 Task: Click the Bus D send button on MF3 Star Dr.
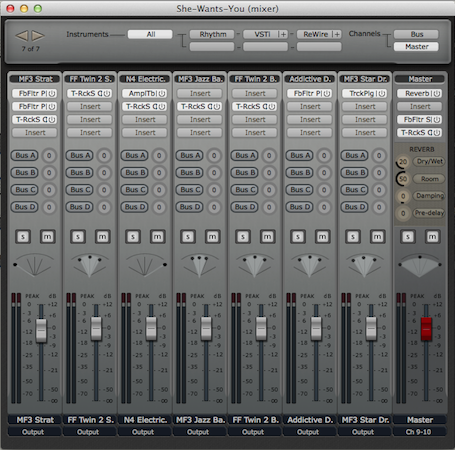355,207
